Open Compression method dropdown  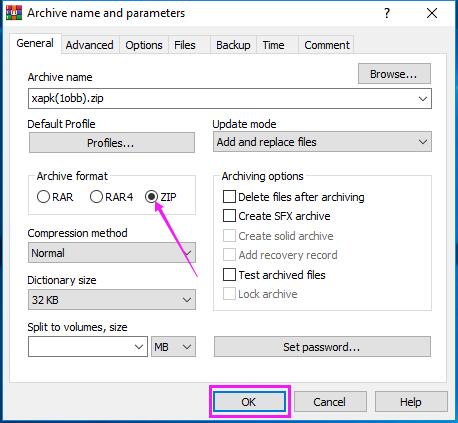[112, 253]
